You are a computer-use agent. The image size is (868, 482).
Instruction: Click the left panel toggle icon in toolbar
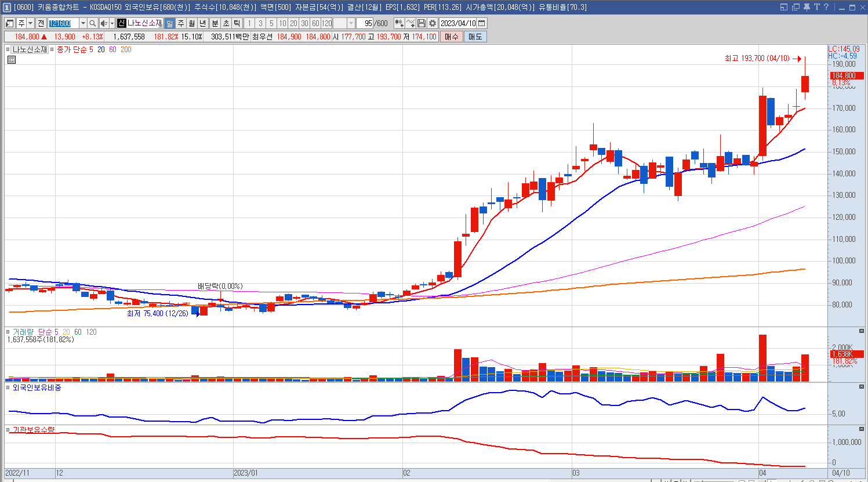10,23
